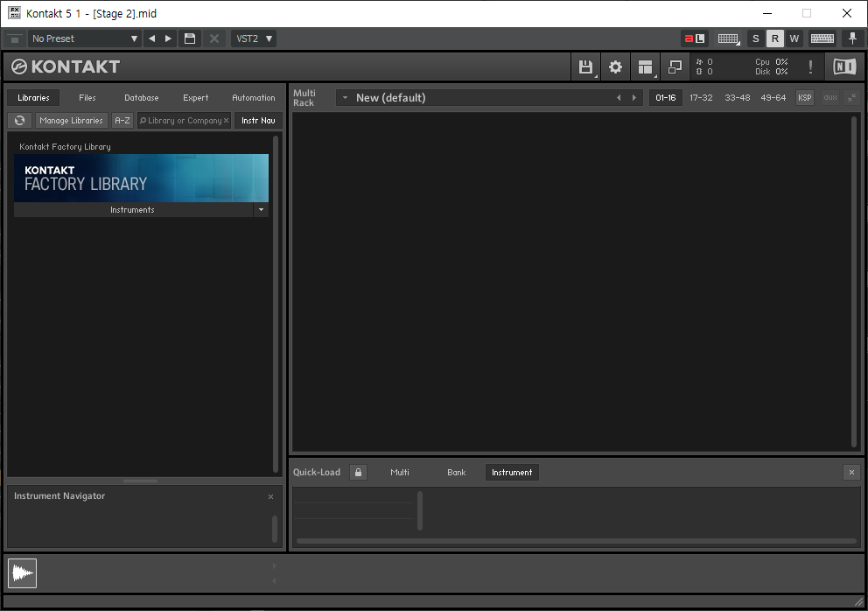The image size is (868, 611).
Task: Click the Cpu 0% meter
Action: [771, 62]
